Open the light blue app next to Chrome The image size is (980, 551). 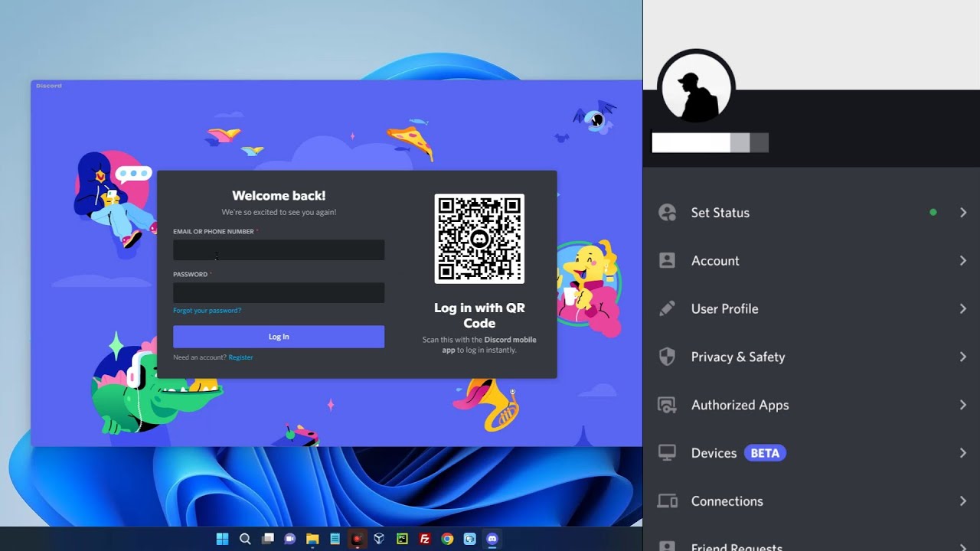pyautogui.click(x=469, y=539)
